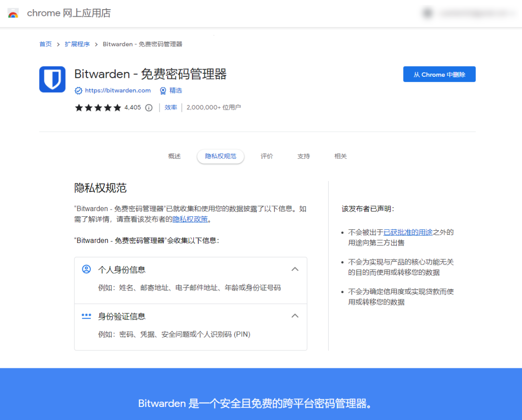Click the 例如：姓名、邮寄地址 description text
Image resolution: width=522 pixels, height=420 pixels.
(189, 288)
